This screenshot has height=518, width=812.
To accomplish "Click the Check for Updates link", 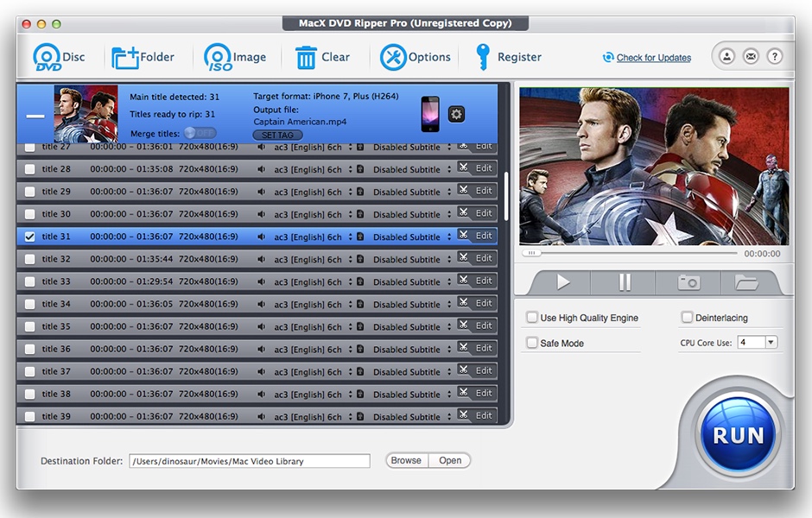I will click(x=654, y=58).
